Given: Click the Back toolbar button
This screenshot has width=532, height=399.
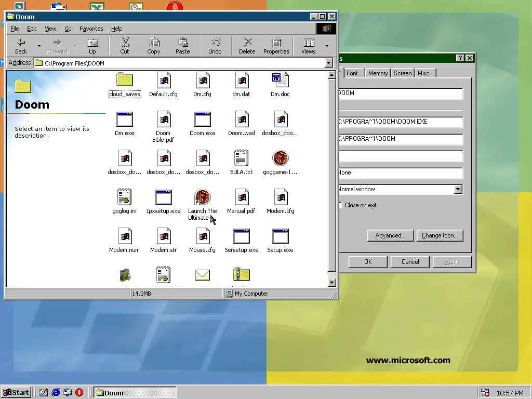Looking at the screenshot, I should click(21, 46).
